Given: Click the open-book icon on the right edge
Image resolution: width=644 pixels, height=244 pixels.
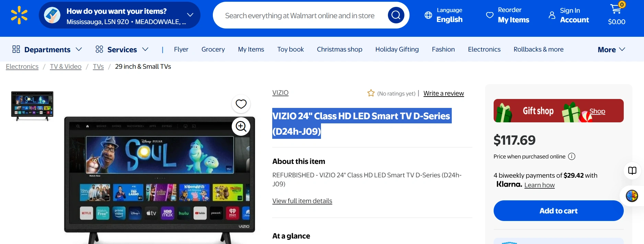Looking at the screenshot, I should [x=632, y=170].
